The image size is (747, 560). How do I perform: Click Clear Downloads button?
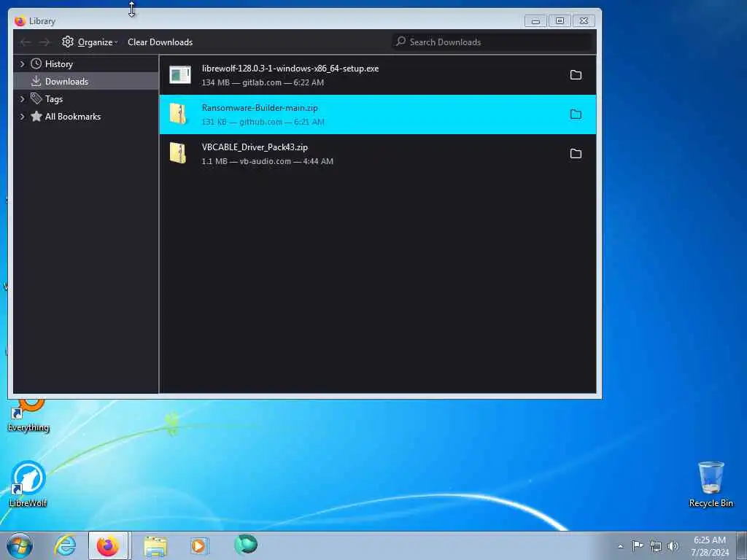point(160,42)
